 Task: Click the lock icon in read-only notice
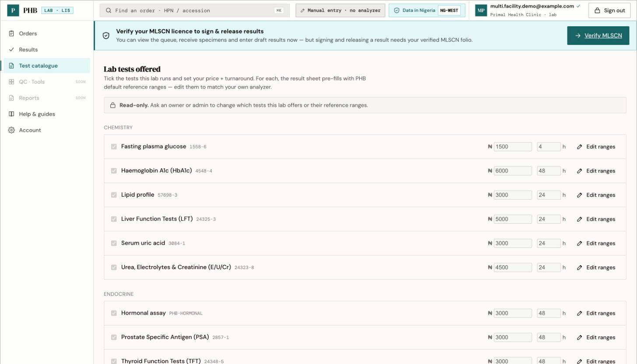[113, 105]
